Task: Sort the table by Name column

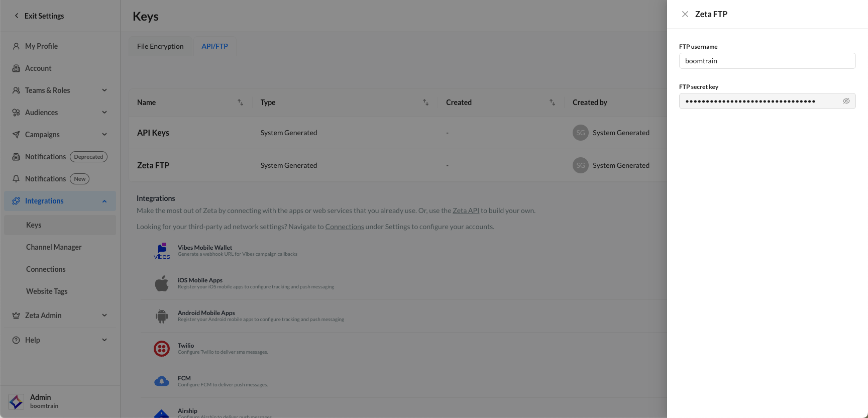Action: click(240, 102)
